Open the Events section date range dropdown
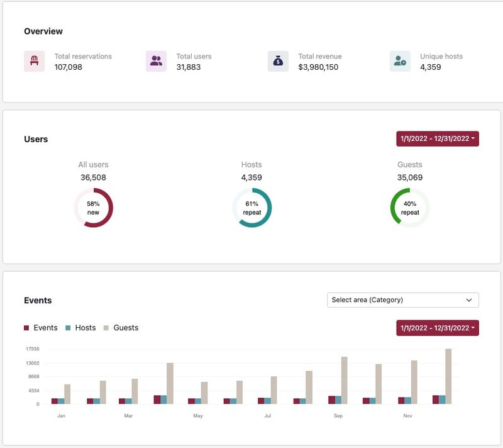Image resolution: width=503 pixels, height=448 pixels. point(437,328)
